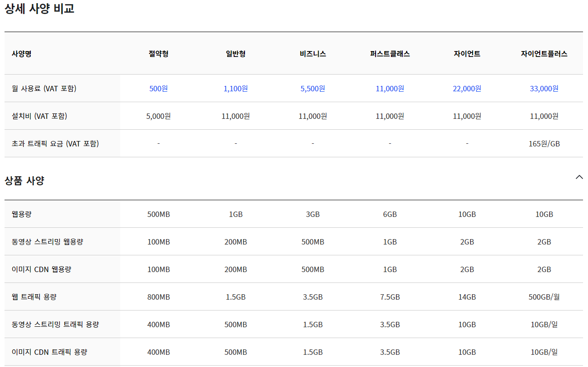Click the 10GB/일 cell in 동영상 스트리밍 트래픽 row

point(544,325)
